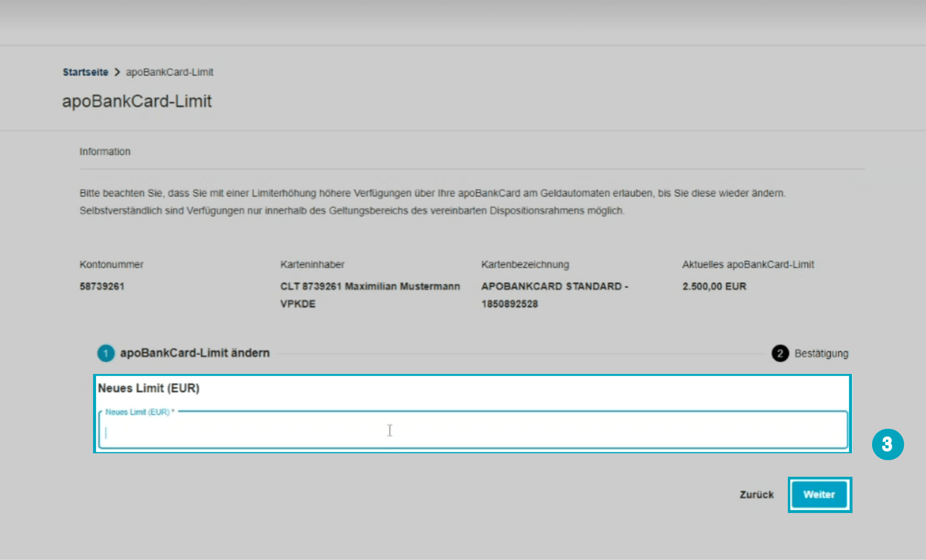Viewport: 926px width, 560px height.
Task: Click the VPKDE text under cardholder
Action: [298, 304]
